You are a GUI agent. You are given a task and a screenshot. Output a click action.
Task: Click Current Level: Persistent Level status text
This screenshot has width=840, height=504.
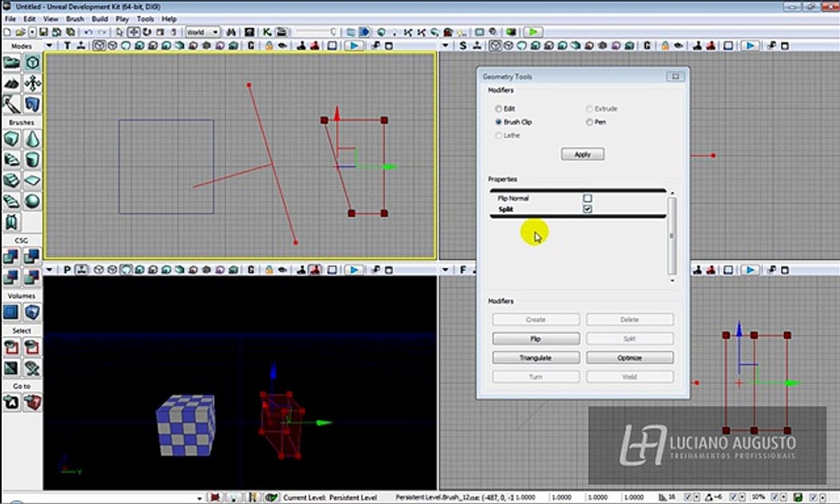point(330,498)
